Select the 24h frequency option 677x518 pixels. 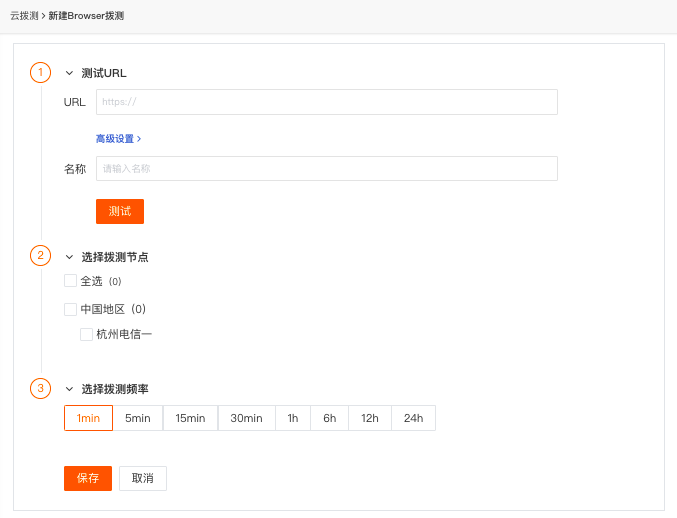(x=413, y=418)
